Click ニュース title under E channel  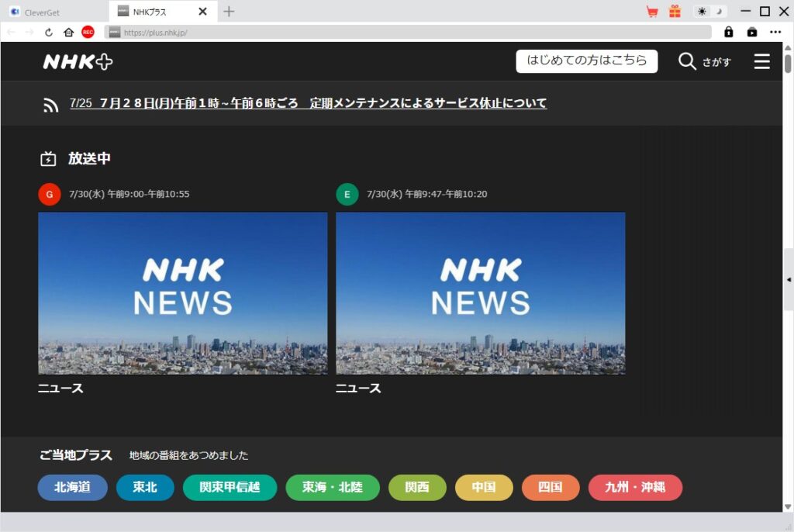click(358, 389)
